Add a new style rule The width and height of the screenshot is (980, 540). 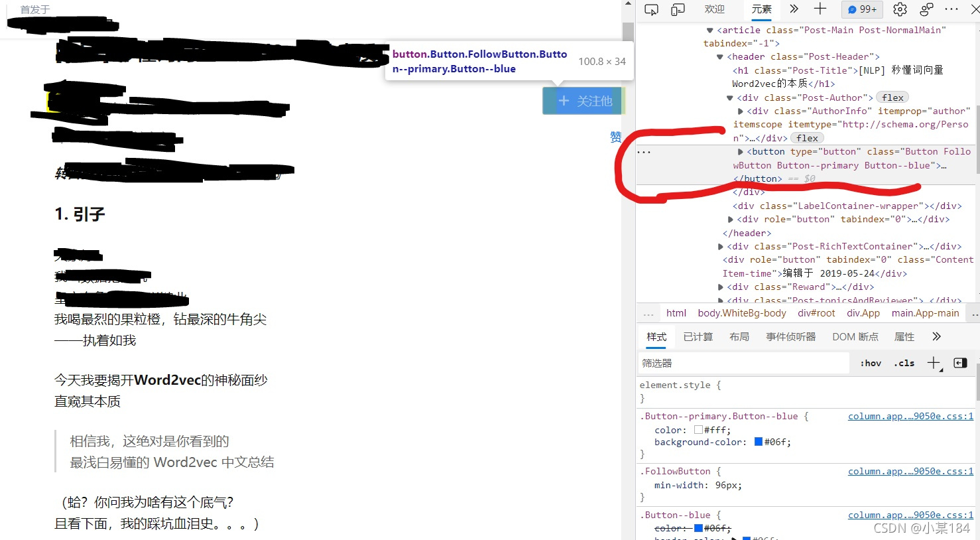point(934,363)
